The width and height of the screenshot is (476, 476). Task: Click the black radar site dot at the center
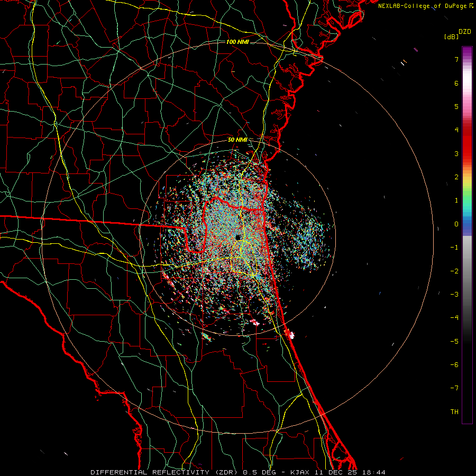coord(238,237)
